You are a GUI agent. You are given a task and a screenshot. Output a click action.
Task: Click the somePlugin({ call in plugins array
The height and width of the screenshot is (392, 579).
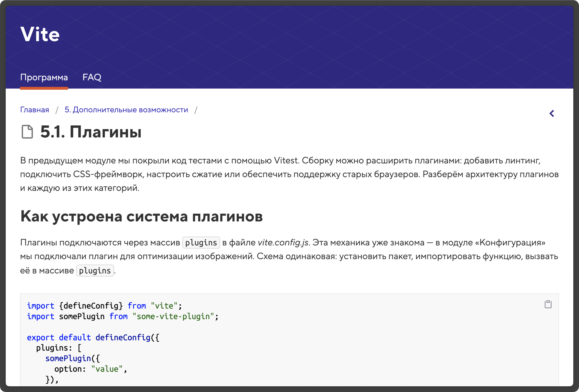[x=73, y=359]
